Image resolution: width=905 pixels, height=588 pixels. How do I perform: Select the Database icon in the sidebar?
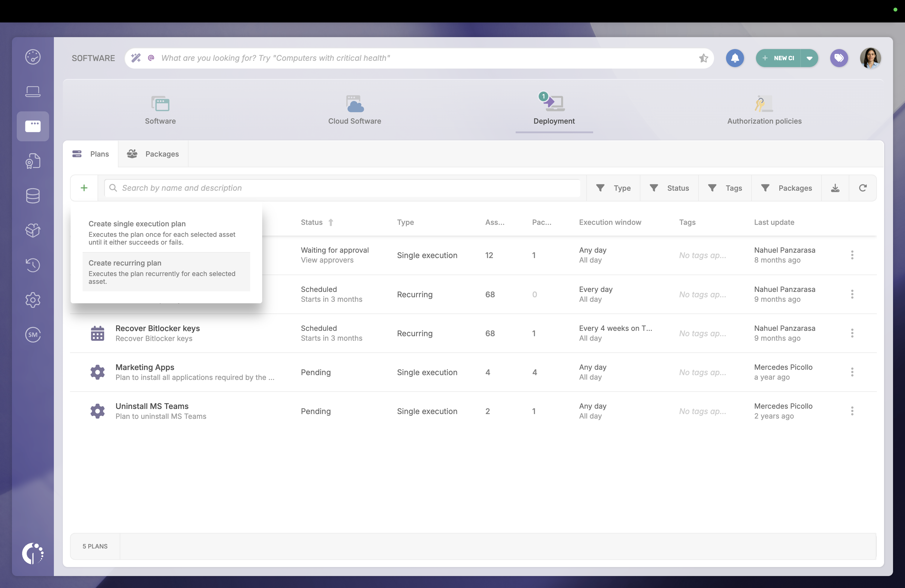pos(33,196)
